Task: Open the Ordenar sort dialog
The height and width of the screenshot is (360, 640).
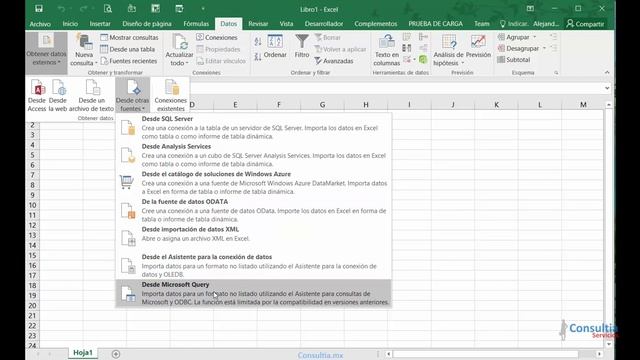Action: tap(275, 47)
